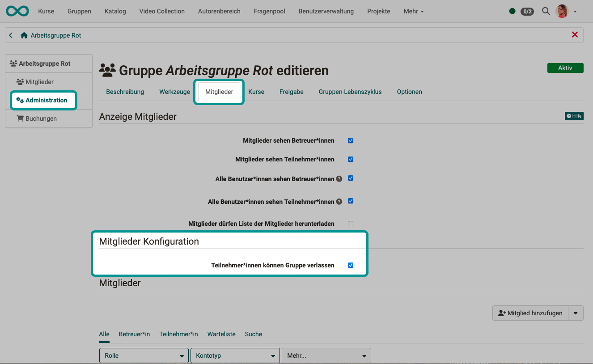The height and width of the screenshot is (364, 593).
Task: Click help icon next to Alle Benutzer*innen sehen Betreuer*innen
Action: (339, 179)
